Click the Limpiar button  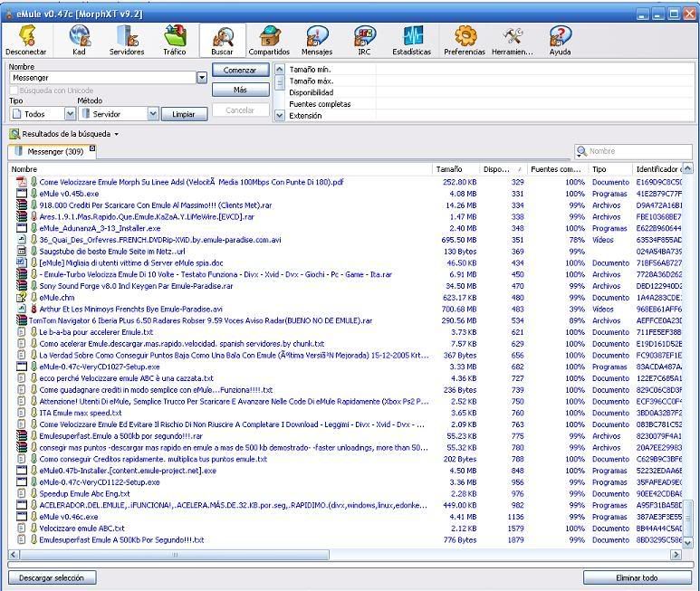point(184,114)
